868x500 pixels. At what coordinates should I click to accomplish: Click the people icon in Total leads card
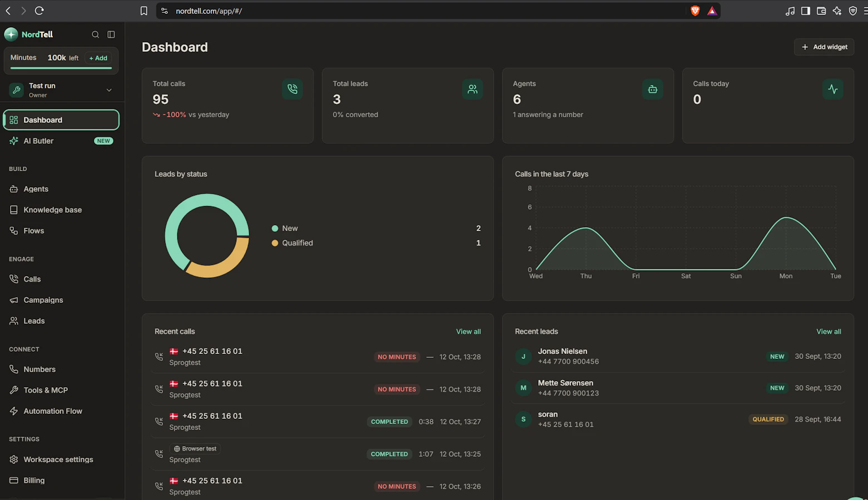point(473,89)
